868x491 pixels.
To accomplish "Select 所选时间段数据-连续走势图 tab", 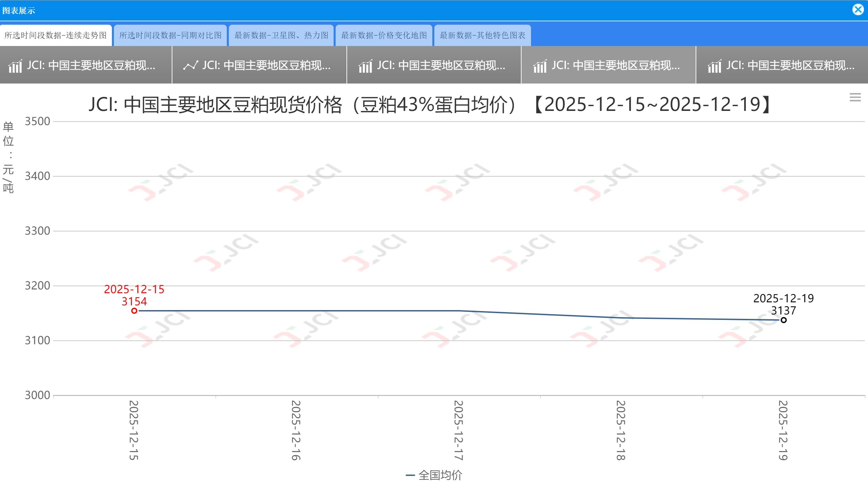I will [x=56, y=35].
